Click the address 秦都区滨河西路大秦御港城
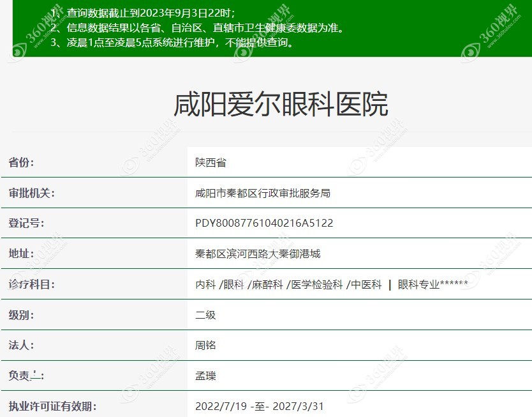This screenshot has height=417, width=532. point(258,254)
